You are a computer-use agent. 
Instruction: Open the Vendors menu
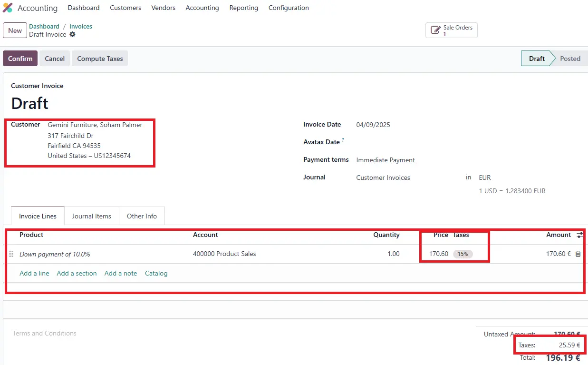[164, 8]
